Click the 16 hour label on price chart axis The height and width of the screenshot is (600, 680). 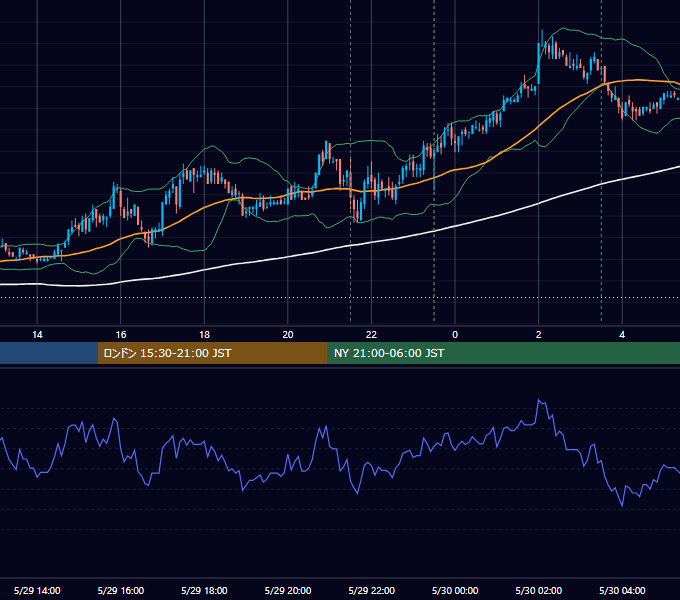[x=121, y=335]
